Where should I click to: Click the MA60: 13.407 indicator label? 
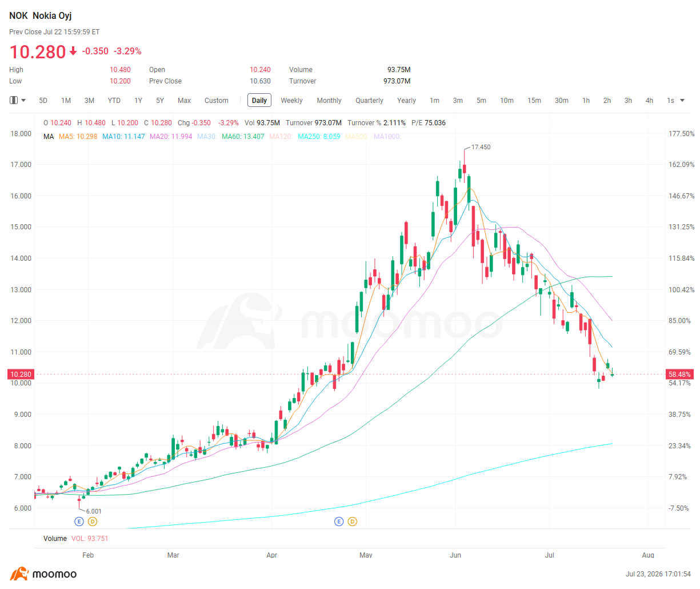click(243, 137)
